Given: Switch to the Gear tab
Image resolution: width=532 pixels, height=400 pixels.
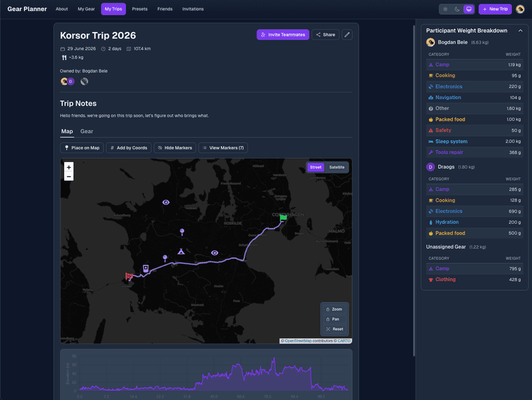Looking at the screenshot, I should coord(87,131).
